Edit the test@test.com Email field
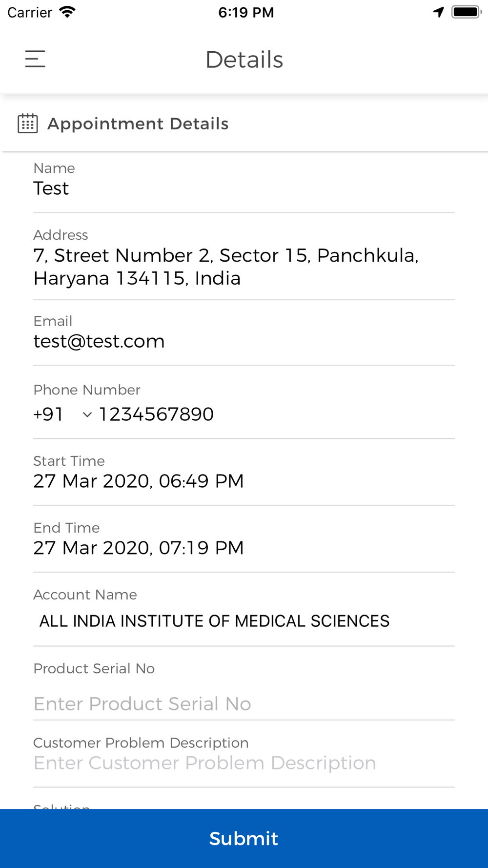This screenshot has height=868, width=488. (x=244, y=341)
